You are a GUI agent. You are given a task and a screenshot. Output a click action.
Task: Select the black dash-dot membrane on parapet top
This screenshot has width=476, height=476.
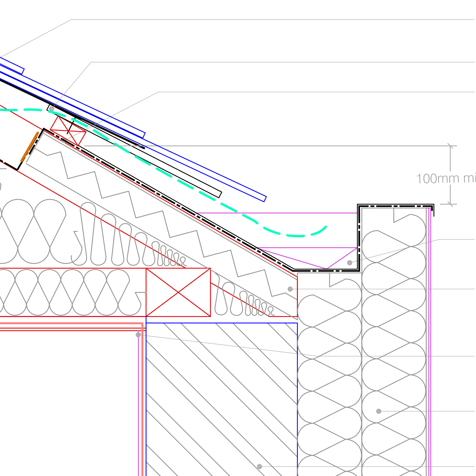point(395,206)
